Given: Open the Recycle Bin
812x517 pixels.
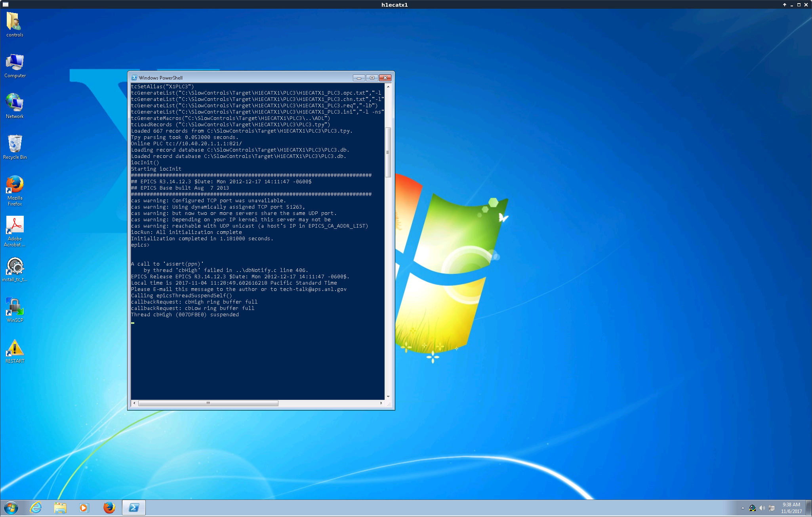Looking at the screenshot, I should click(15, 146).
